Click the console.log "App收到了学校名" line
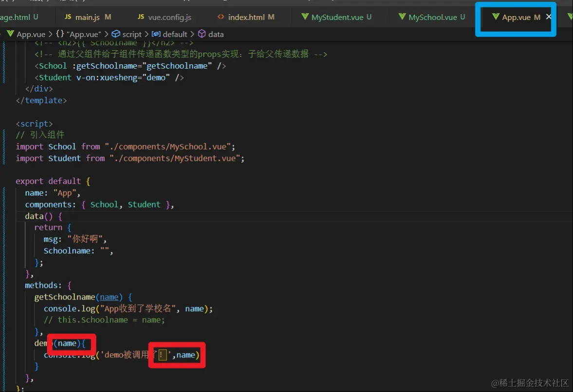Image resolution: width=573 pixels, height=392 pixels. (x=128, y=309)
